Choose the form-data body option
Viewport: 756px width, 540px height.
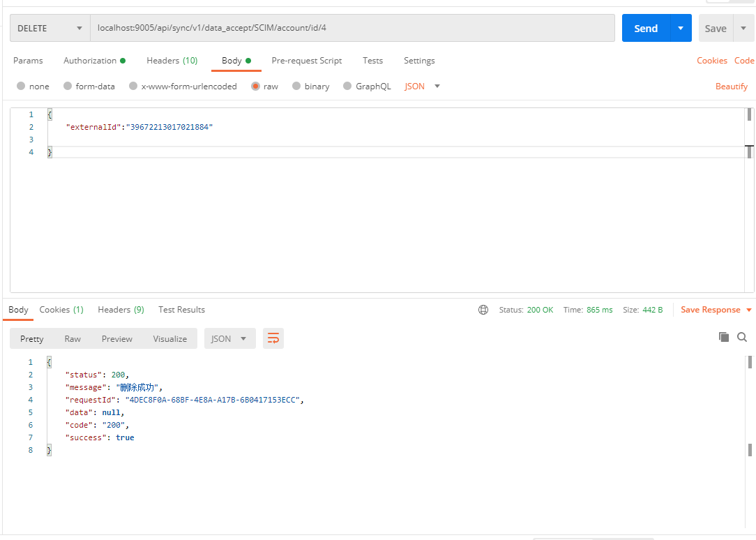pos(68,87)
